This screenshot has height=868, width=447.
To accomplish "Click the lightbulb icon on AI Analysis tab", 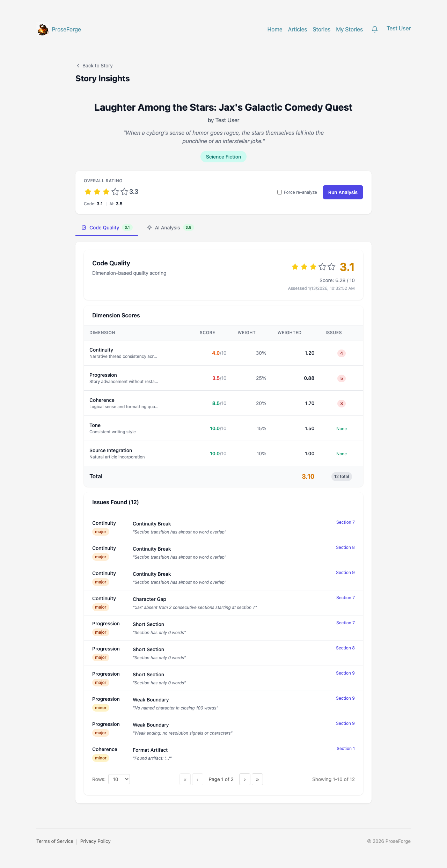I will pos(149,228).
